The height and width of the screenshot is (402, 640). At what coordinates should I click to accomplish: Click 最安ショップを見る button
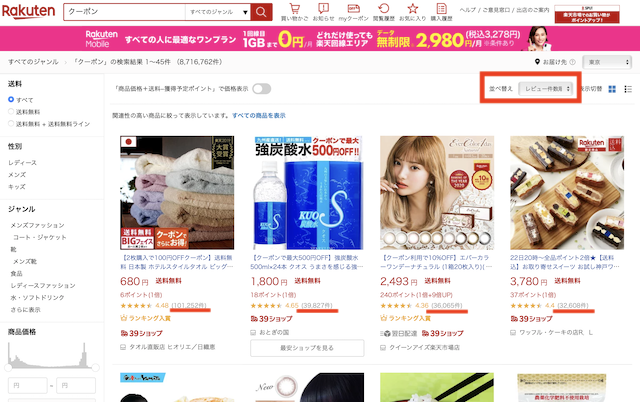pos(307,348)
